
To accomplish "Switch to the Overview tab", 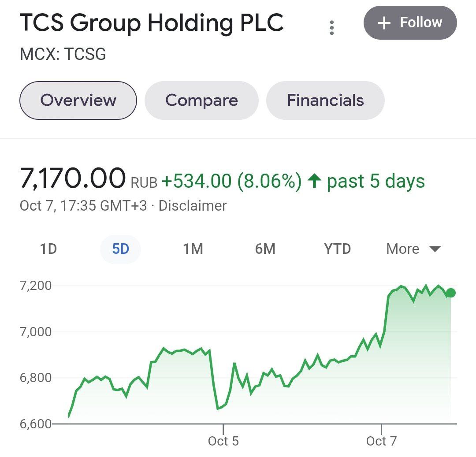I will (x=78, y=100).
